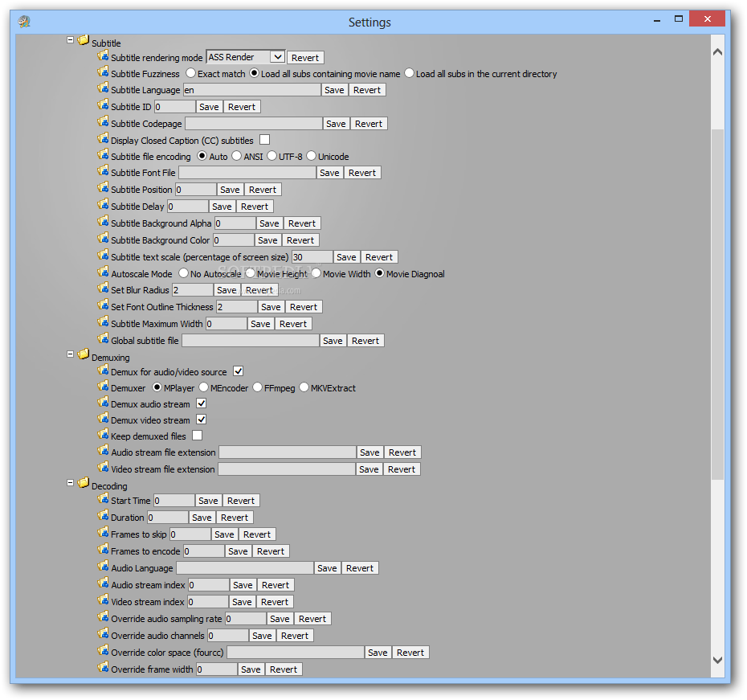This screenshot has width=747, height=700.
Task: Click the scrollbar up arrow
Action: (717, 52)
